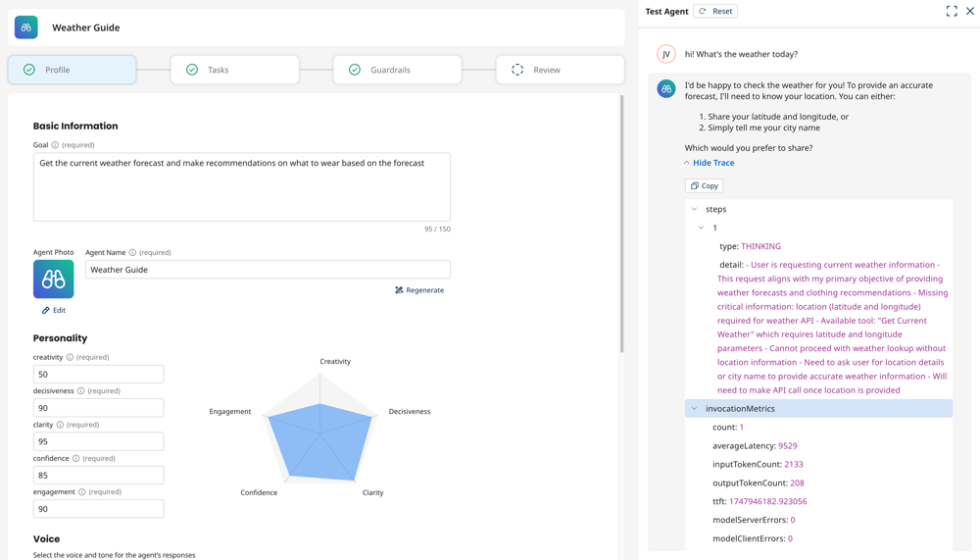Go to the Review step tab
980x560 pixels.
[560, 70]
